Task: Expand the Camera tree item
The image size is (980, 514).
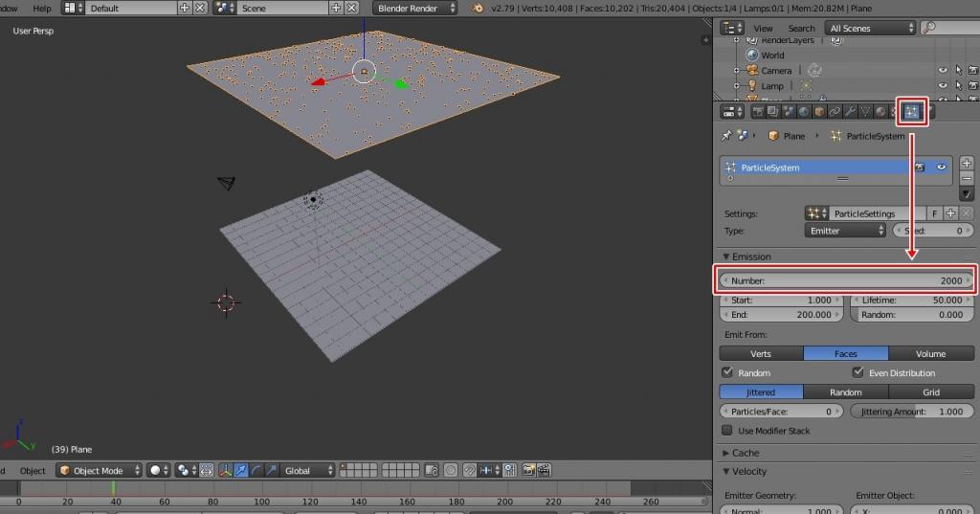Action: (x=737, y=70)
